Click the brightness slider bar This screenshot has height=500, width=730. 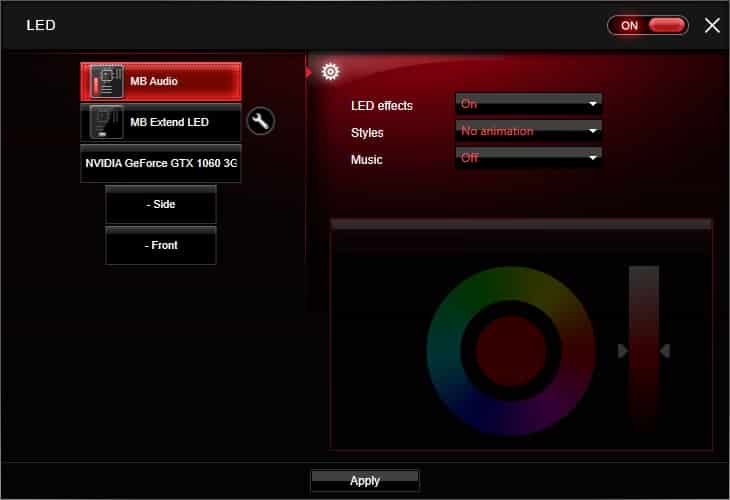644,349
